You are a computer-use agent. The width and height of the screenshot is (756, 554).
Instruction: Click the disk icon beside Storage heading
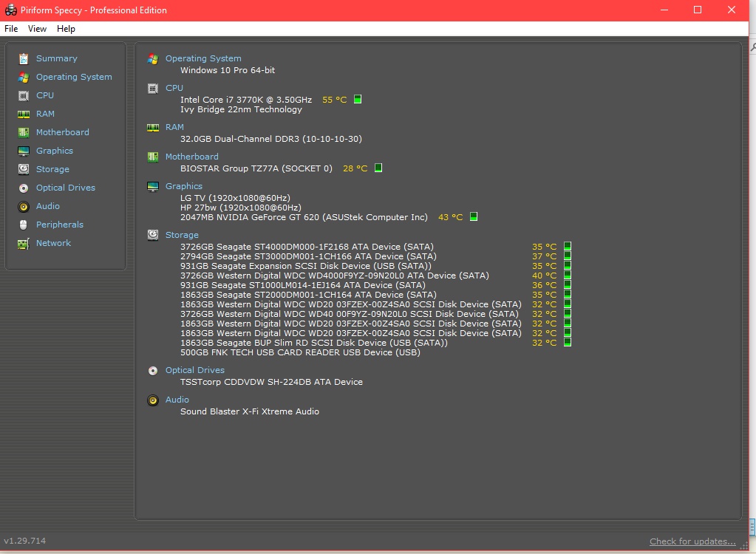153,235
